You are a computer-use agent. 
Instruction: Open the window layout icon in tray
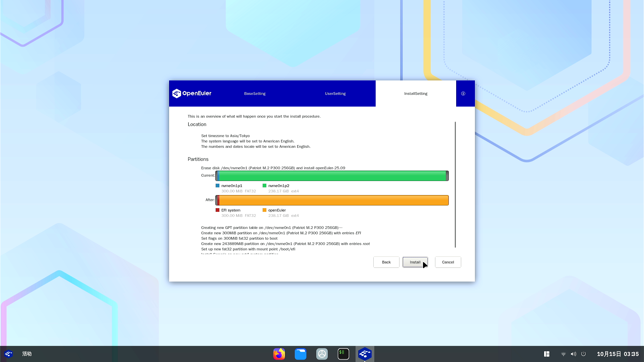coord(546,354)
